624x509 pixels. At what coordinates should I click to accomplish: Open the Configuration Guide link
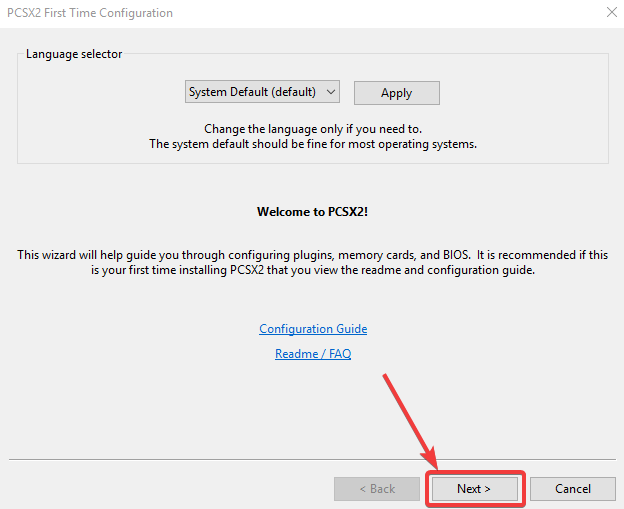[x=313, y=329]
